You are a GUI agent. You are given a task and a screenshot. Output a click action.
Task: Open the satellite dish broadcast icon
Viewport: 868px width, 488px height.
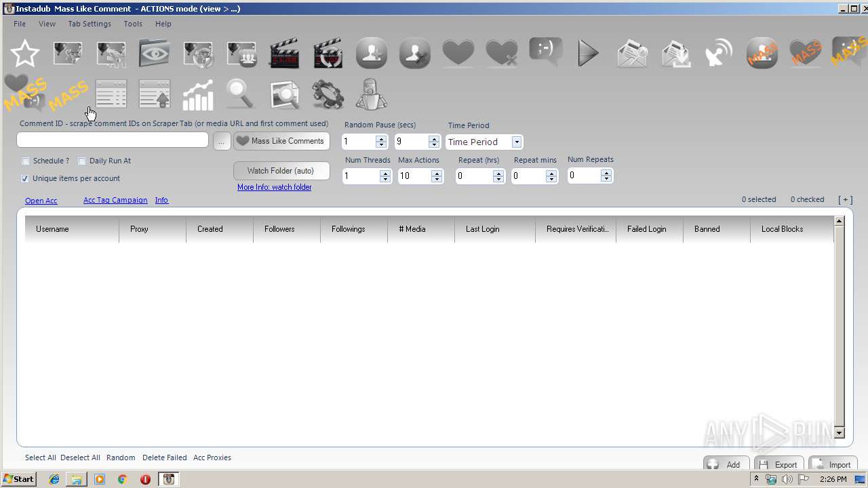(719, 54)
